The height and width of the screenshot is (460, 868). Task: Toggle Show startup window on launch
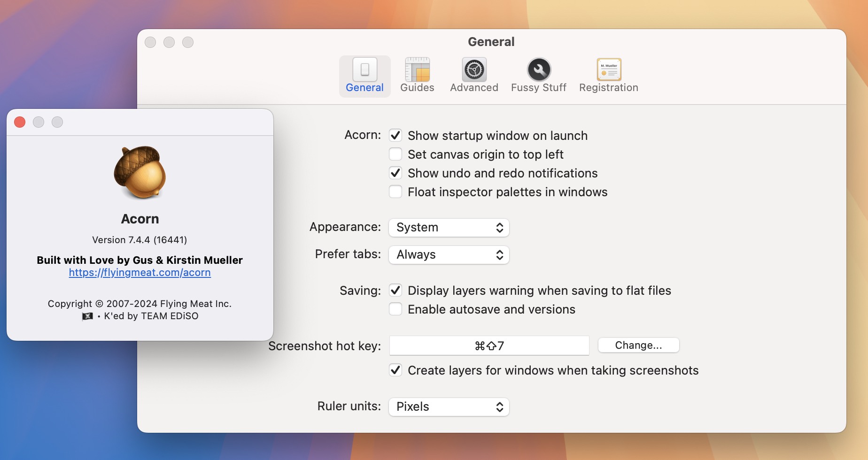coord(395,136)
